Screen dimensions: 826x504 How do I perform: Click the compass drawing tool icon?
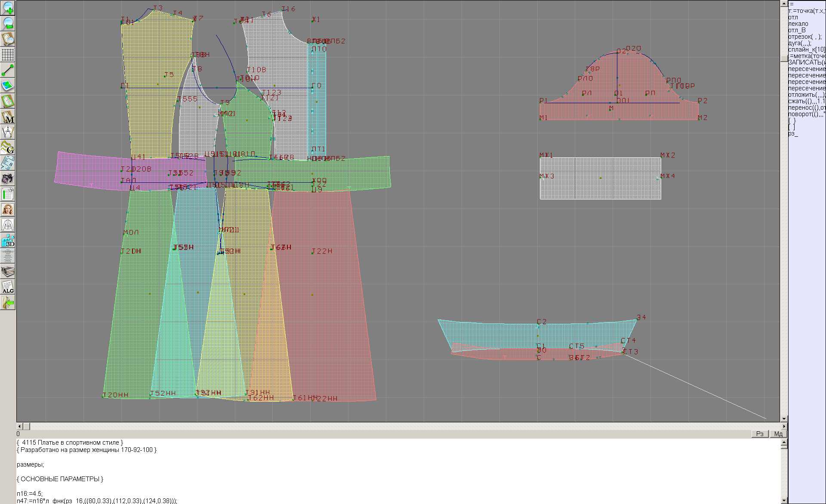pos(8,132)
